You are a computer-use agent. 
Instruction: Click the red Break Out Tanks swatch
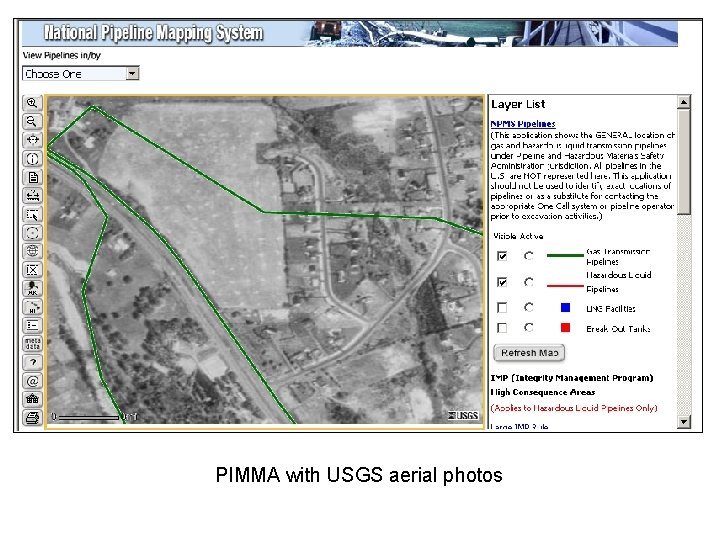(565, 327)
